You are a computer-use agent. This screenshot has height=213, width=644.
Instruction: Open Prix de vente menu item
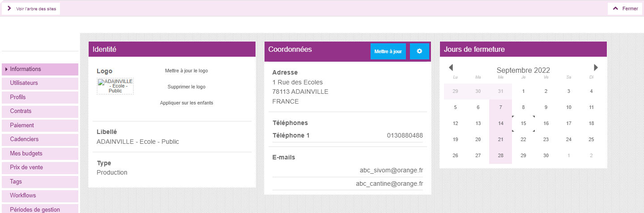pyautogui.click(x=40, y=167)
